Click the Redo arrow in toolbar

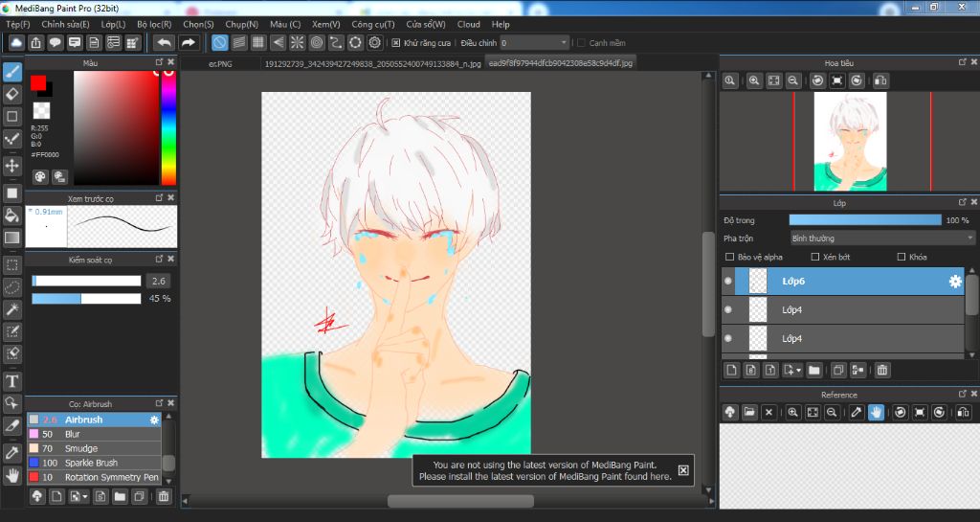point(188,42)
